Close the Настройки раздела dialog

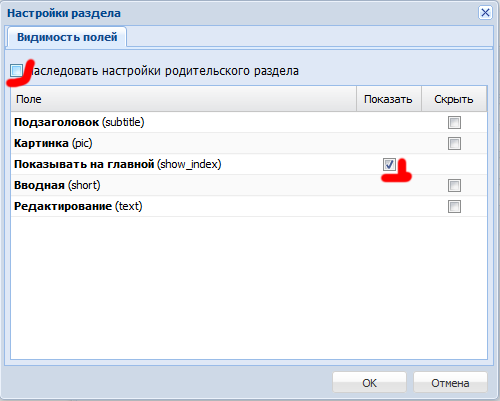(485, 13)
